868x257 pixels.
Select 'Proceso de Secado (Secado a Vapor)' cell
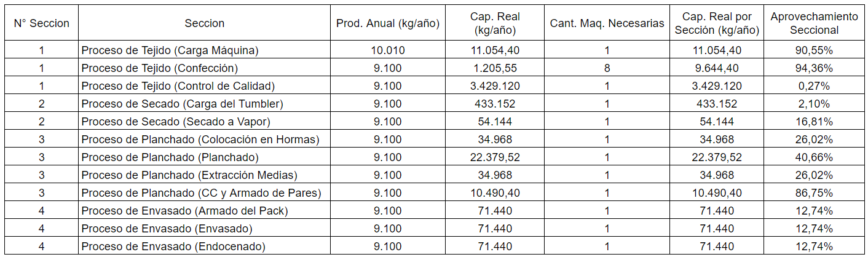click(204, 122)
